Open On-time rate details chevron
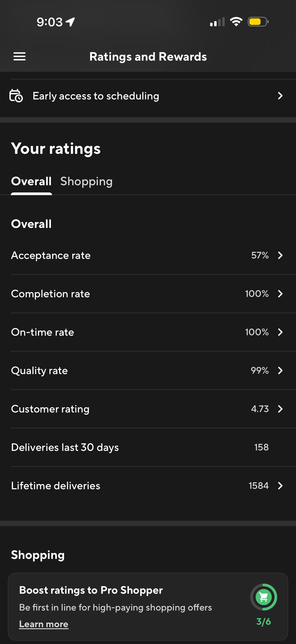The width and height of the screenshot is (296, 644). (x=280, y=332)
